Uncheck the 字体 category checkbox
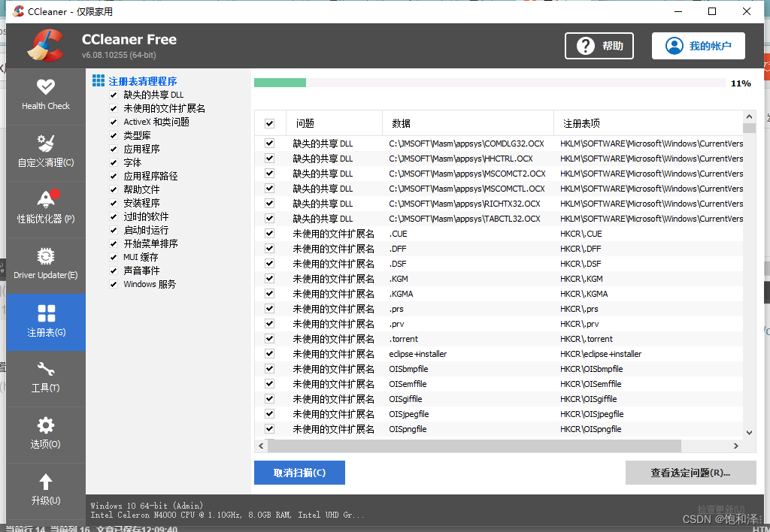The height and width of the screenshot is (532, 770). [x=114, y=162]
